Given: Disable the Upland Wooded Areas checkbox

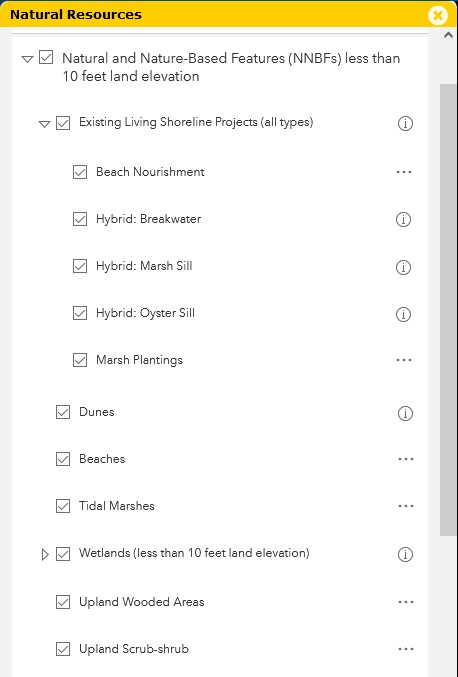Looking at the screenshot, I should [x=63, y=602].
